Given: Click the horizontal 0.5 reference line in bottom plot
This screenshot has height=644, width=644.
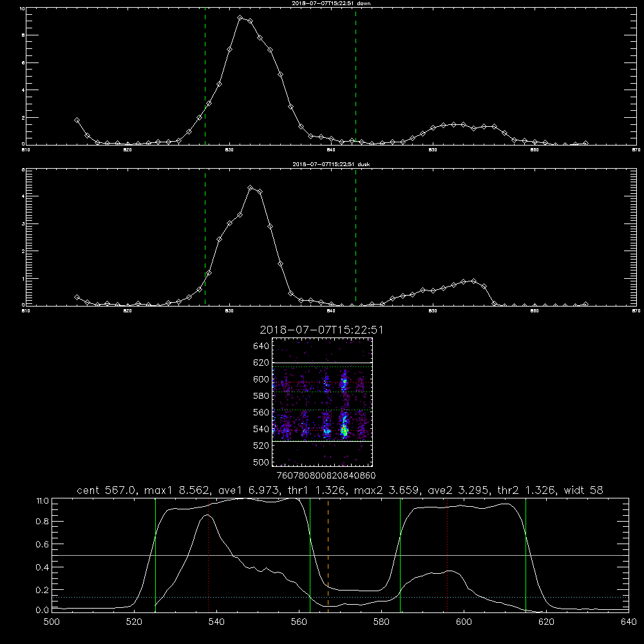Looking at the screenshot, I should (340, 555).
